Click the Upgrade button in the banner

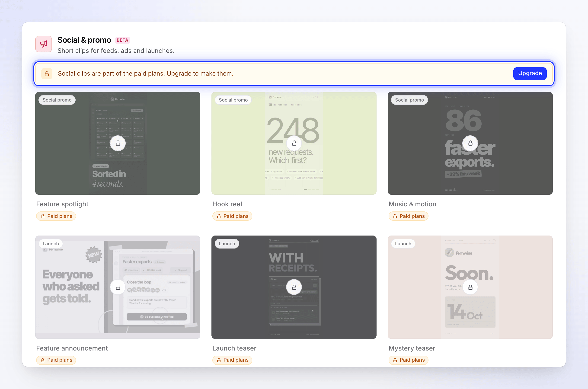point(530,73)
